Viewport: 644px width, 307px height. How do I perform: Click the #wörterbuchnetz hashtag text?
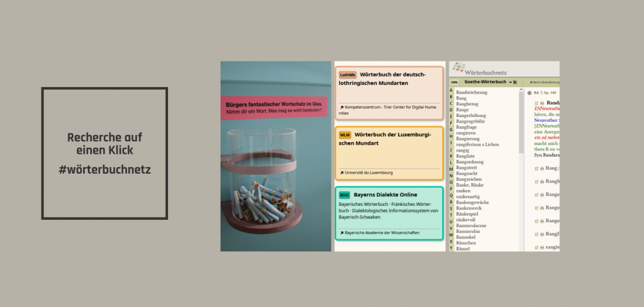pyautogui.click(x=105, y=170)
